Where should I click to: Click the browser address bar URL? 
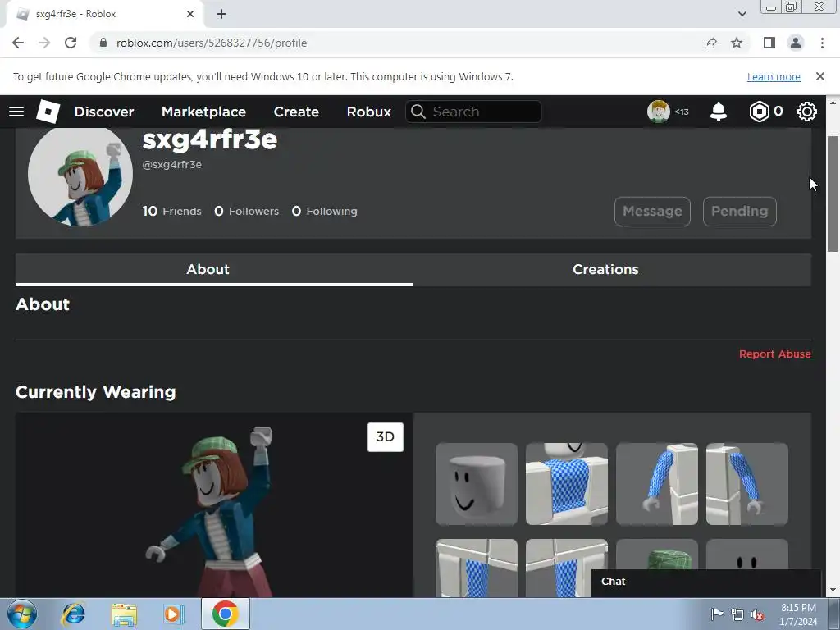pos(212,43)
